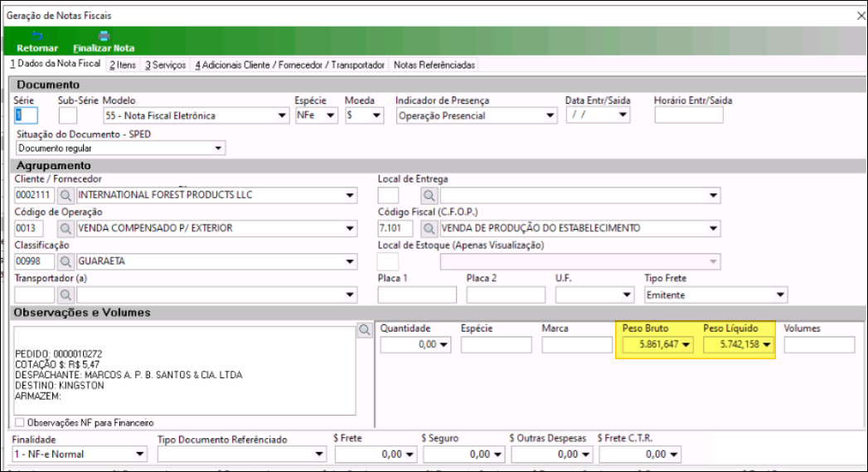
Task: Open Transportador search magnifier
Action: 65,295
